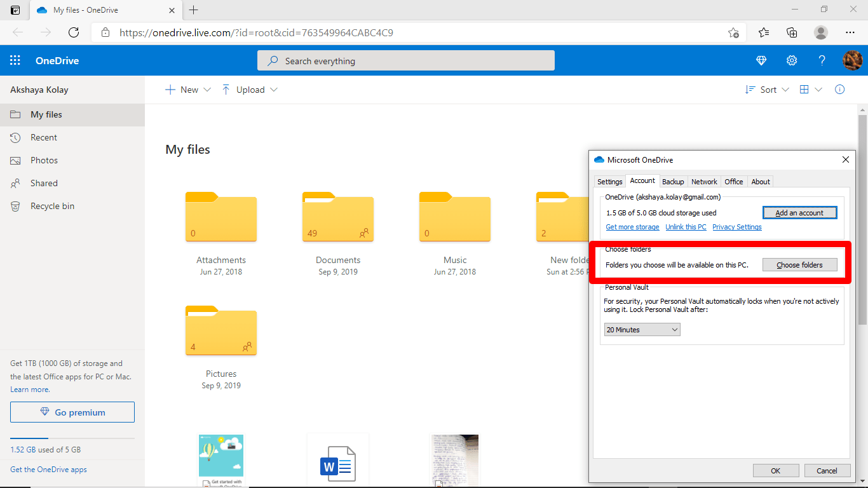The height and width of the screenshot is (488, 868).
Task: Open the Getting started file thumbnail
Action: point(221,461)
